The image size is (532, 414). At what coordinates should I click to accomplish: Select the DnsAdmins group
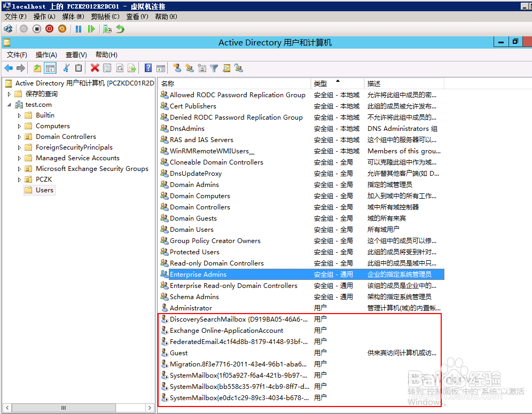click(187, 129)
